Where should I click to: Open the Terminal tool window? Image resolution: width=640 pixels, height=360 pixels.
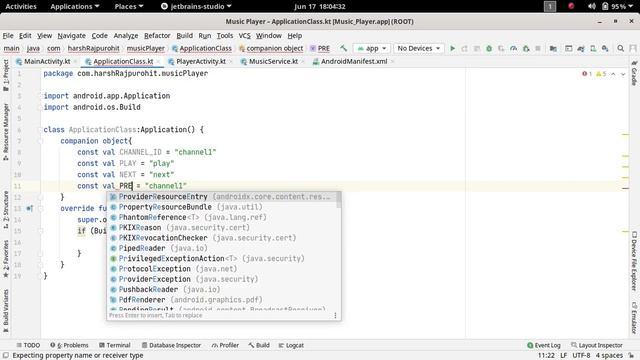coord(115,345)
